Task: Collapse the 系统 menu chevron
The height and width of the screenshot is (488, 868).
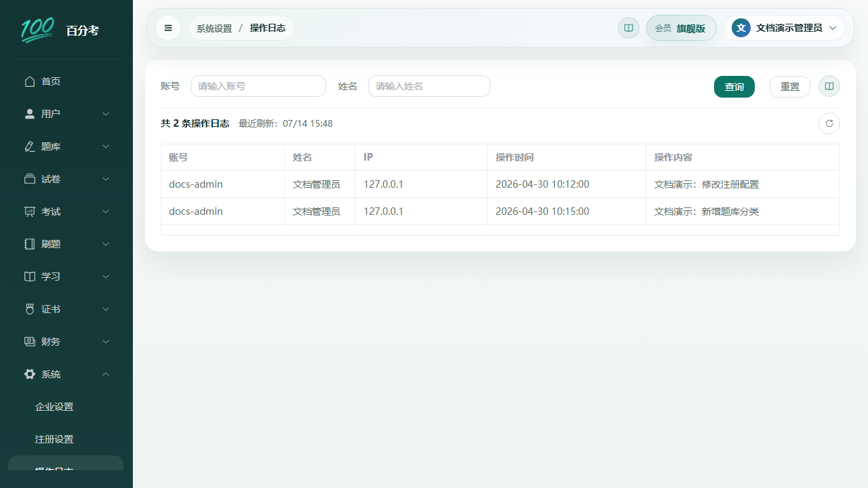Action: tap(106, 374)
